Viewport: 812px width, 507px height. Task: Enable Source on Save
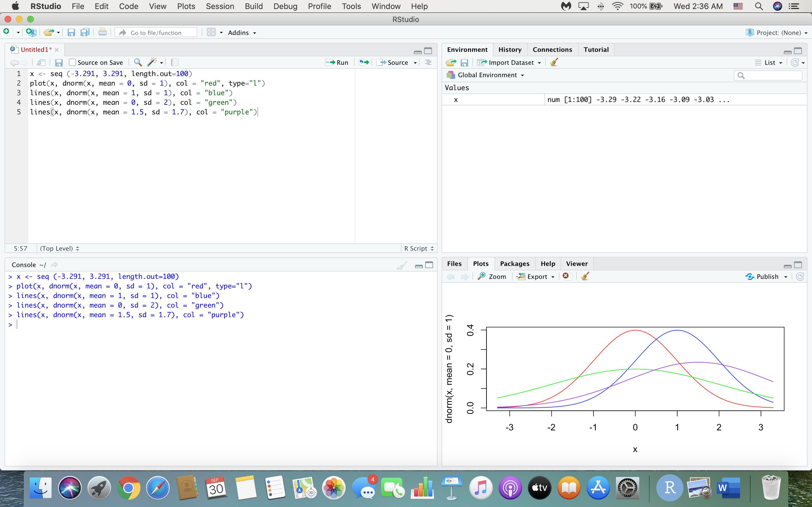[72, 62]
